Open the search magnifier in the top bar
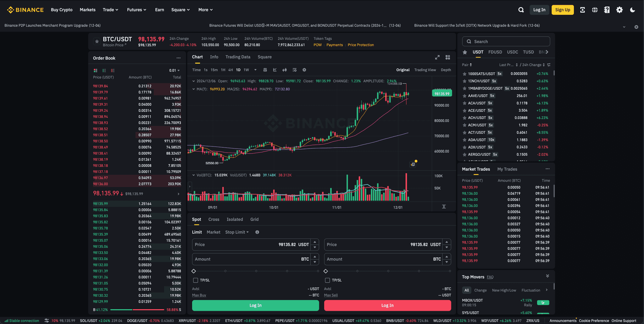 521,10
